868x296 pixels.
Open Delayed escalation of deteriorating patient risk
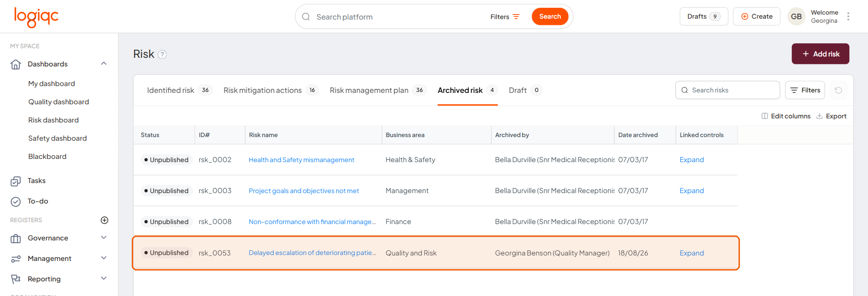click(x=312, y=253)
